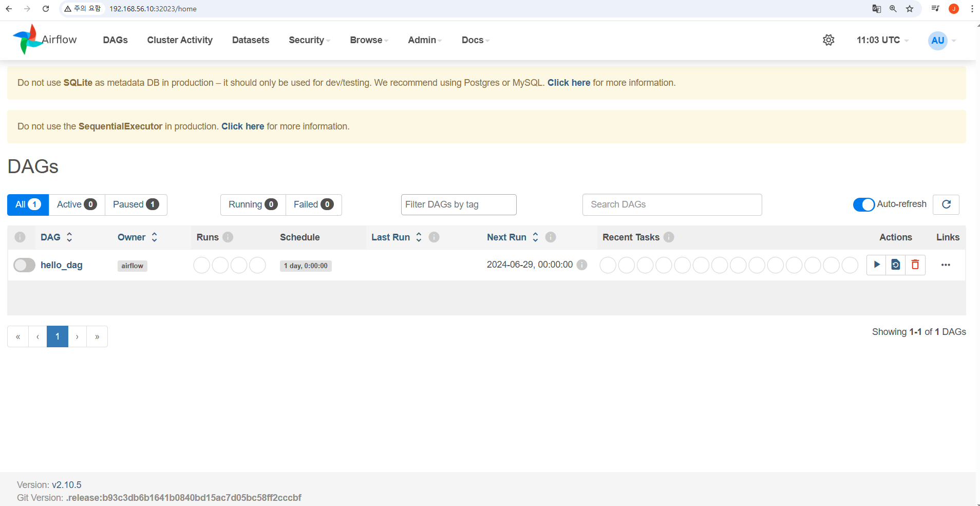Screen dimensions: 980x506
Task: Click the first Runs status circle for hello_dag
Action: (x=201, y=265)
